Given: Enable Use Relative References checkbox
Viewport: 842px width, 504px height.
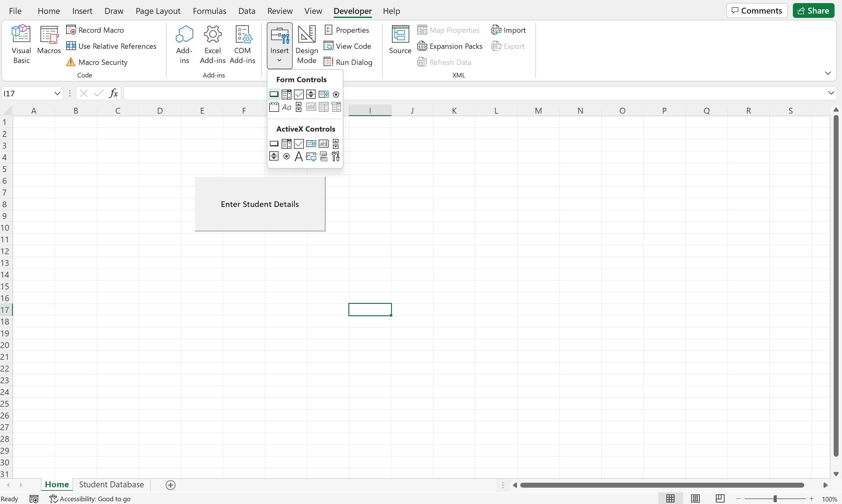Looking at the screenshot, I should click(111, 46).
